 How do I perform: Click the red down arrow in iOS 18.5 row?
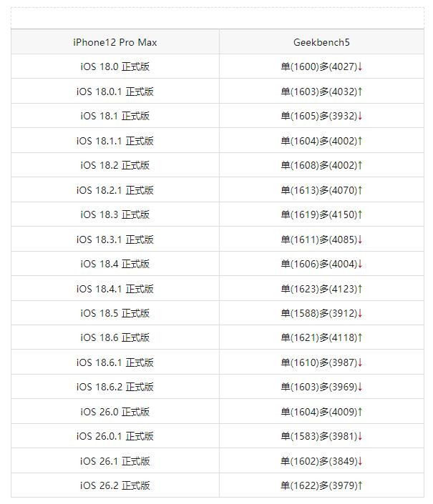360,313
